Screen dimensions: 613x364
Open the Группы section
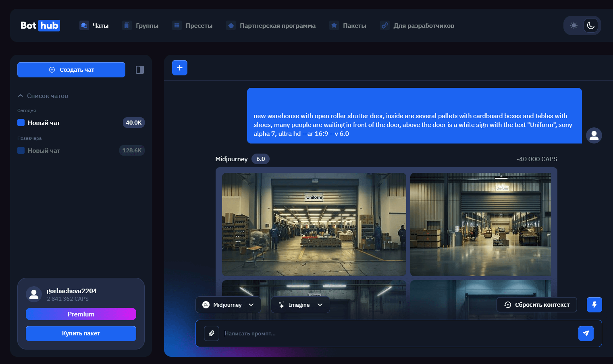tap(140, 25)
